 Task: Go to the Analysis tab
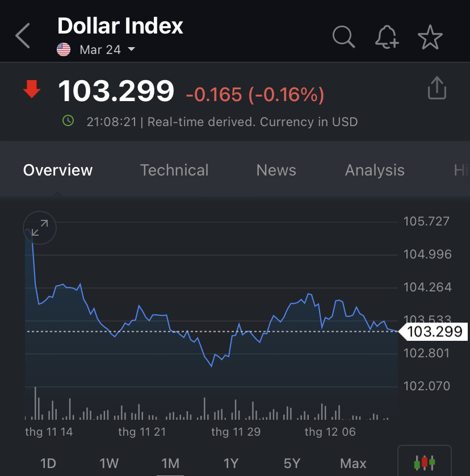pos(375,170)
